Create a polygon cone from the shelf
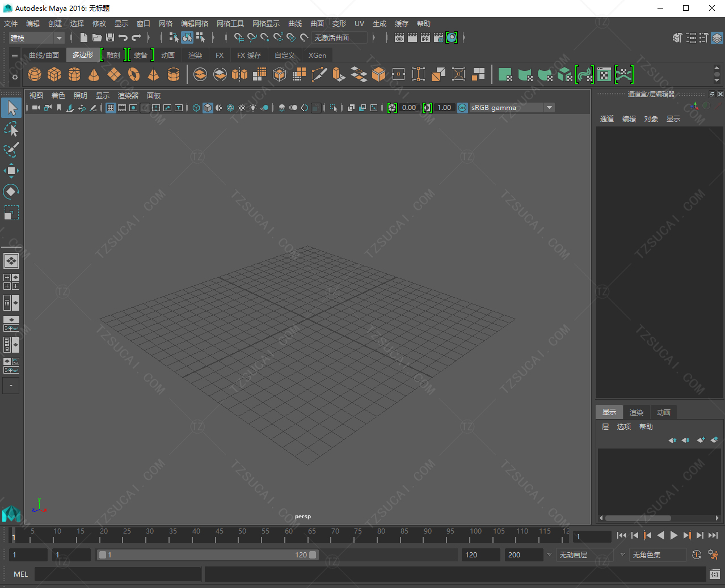Viewport: 725px width, 588px height. (x=94, y=74)
